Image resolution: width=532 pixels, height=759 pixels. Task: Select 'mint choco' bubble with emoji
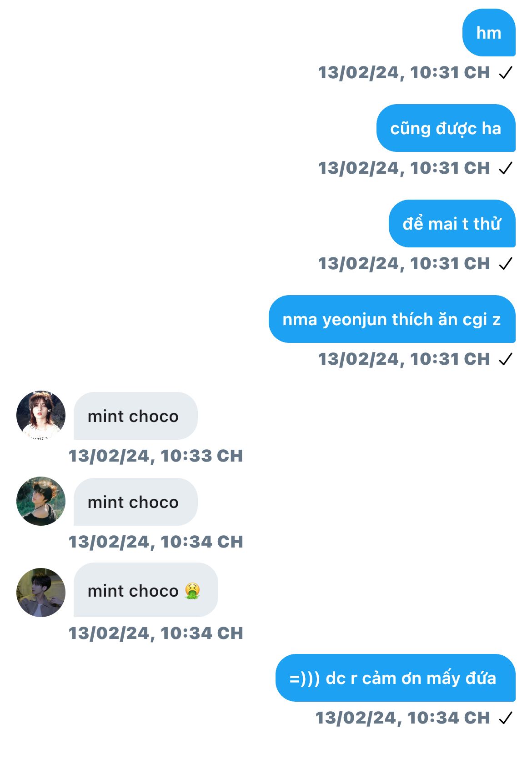coord(146,590)
